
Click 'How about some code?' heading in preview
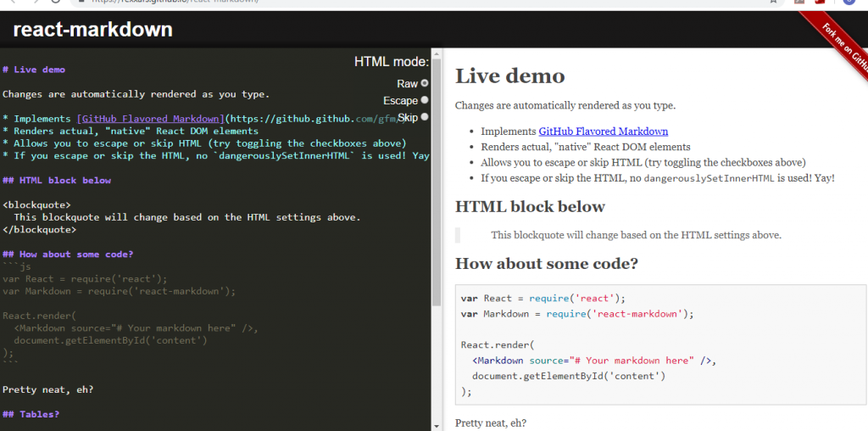tap(547, 263)
